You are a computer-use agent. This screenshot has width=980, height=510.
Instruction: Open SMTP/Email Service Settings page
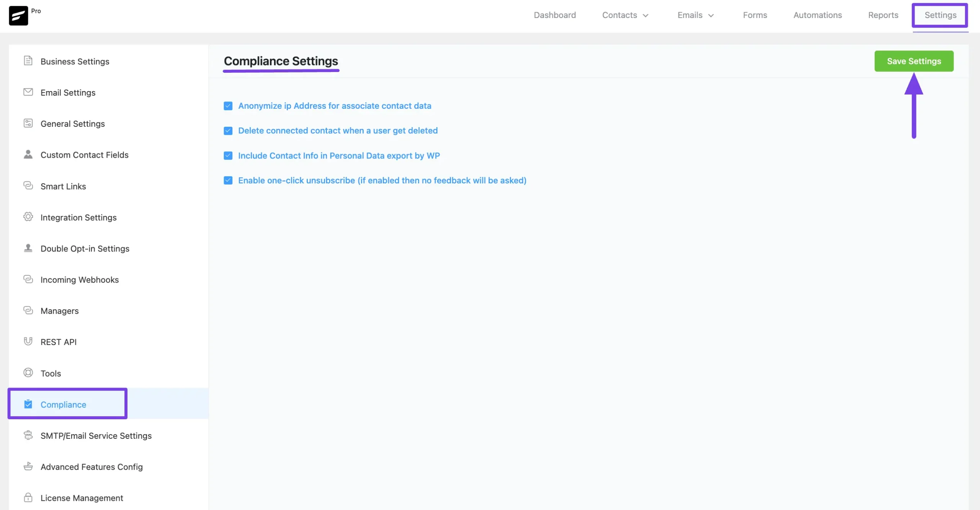point(96,435)
